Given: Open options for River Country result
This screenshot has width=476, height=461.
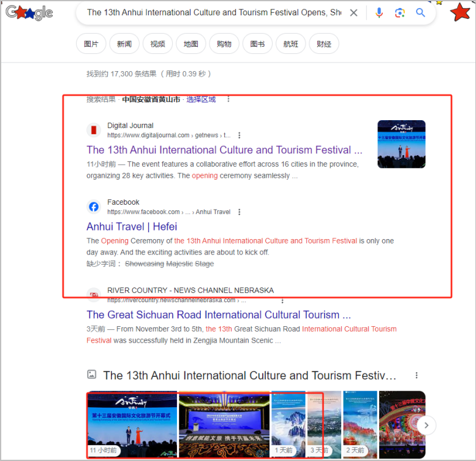Looking at the screenshot, I should (282, 300).
